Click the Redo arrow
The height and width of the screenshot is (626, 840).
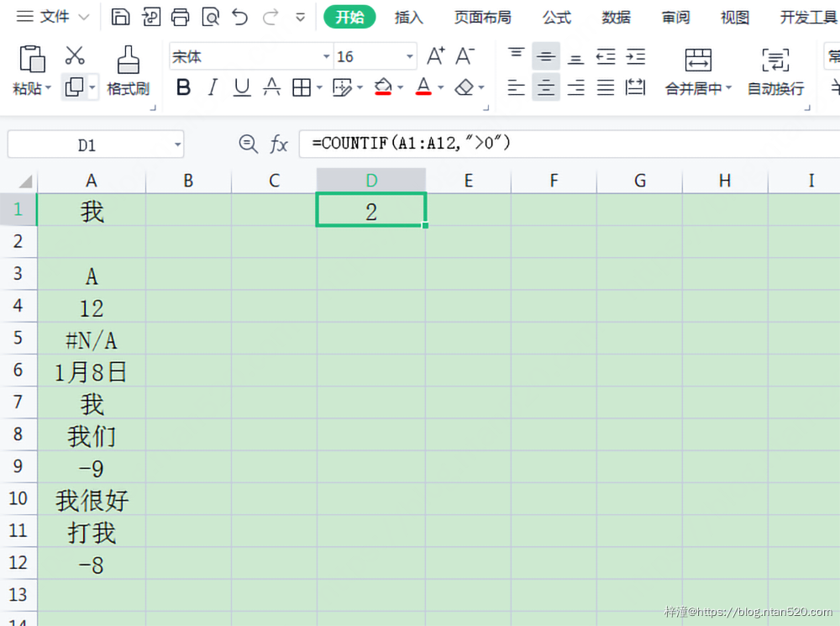270,17
